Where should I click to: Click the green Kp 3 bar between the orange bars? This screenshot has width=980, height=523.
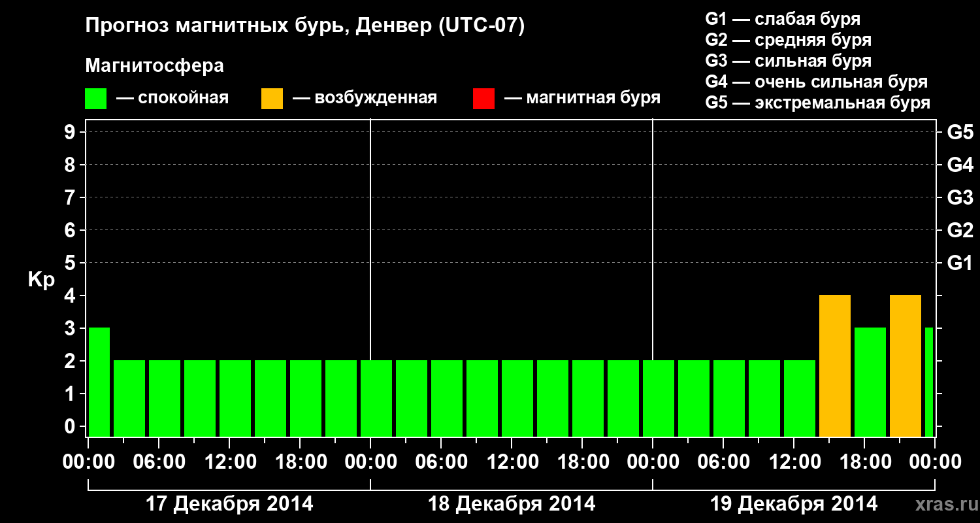tap(870, 382)
